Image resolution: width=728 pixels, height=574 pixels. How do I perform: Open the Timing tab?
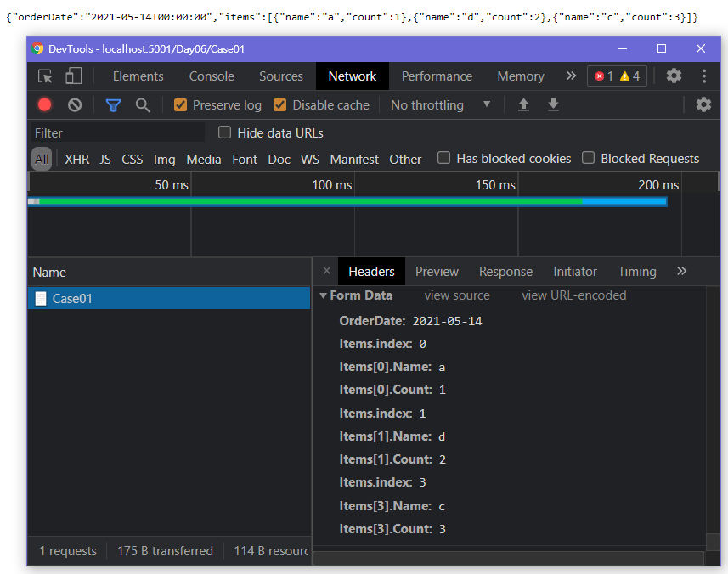636,272
